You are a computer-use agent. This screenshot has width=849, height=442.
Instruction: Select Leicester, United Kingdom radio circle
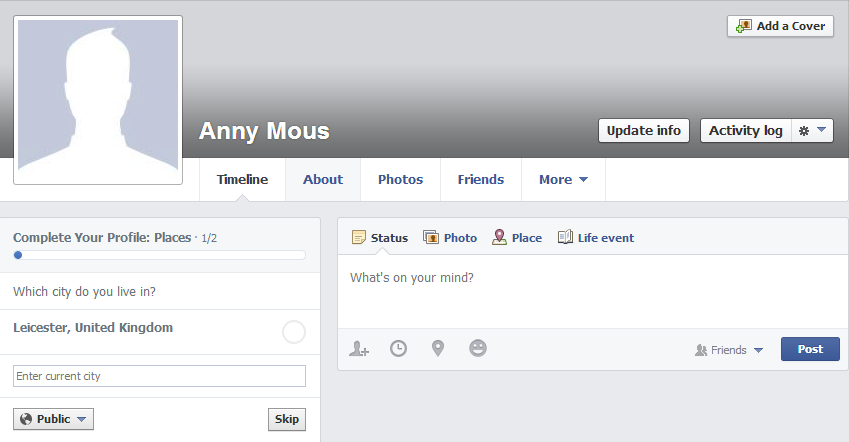pyautogui.click(x=294, y=332)
